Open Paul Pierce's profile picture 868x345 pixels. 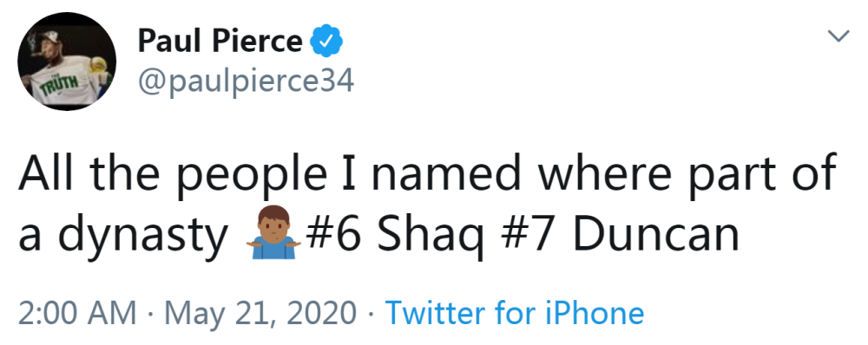pos(67,62)
